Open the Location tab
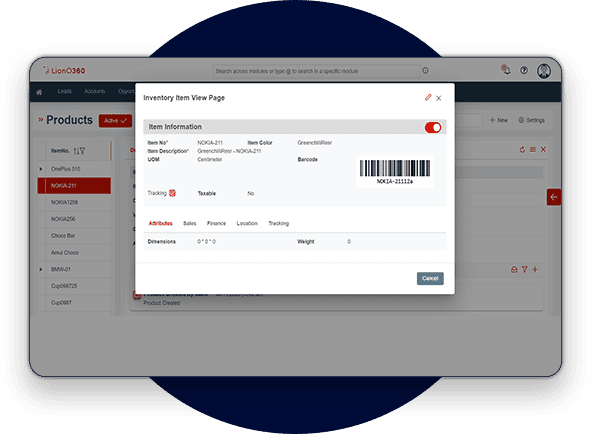 (x=247, y=223)
